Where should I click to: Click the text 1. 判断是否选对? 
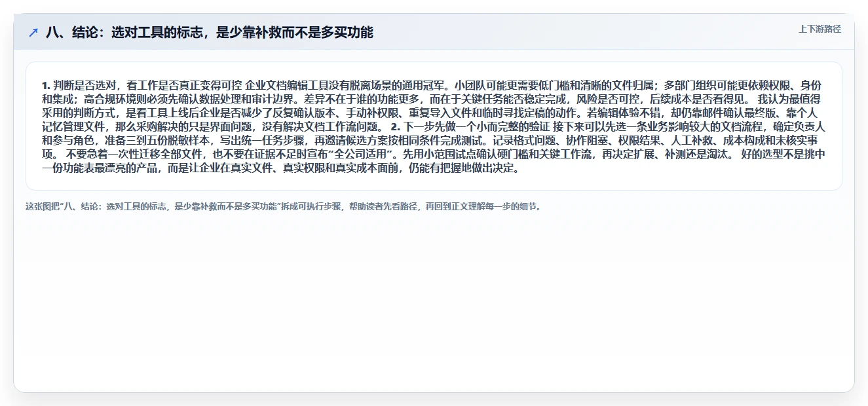click(x=79, y=85)
